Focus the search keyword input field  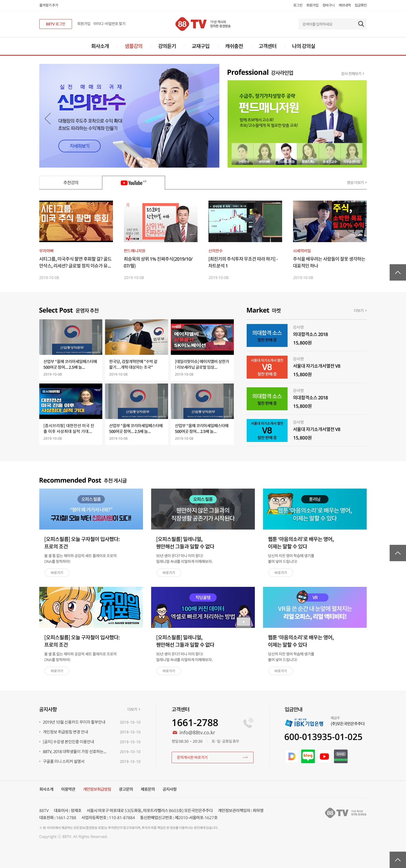tap(327, 24)
